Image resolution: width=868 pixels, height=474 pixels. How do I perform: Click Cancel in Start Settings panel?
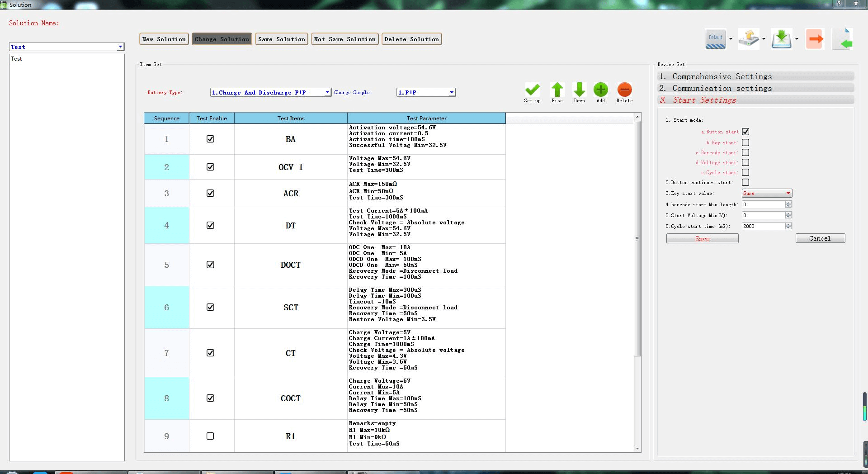(x=820, y=238)
